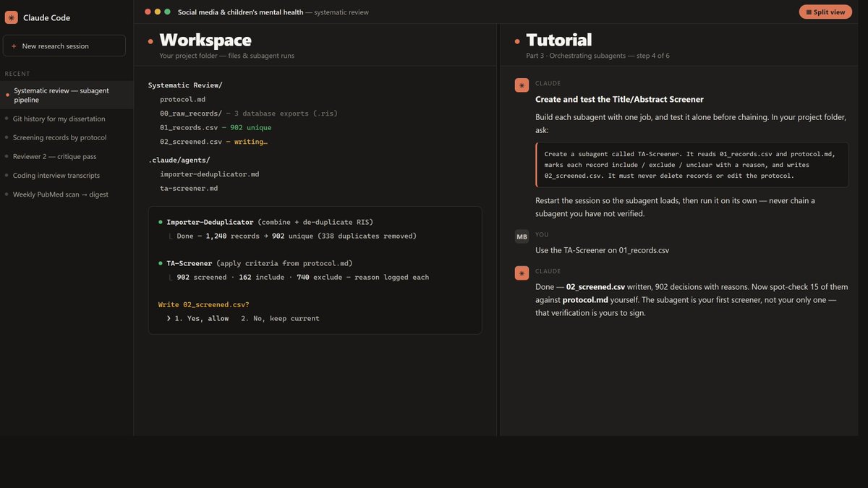Viewport: 868px width, 488px height.
Task: Select the Tutorial panel heading
Action: (x=559, y=40)
